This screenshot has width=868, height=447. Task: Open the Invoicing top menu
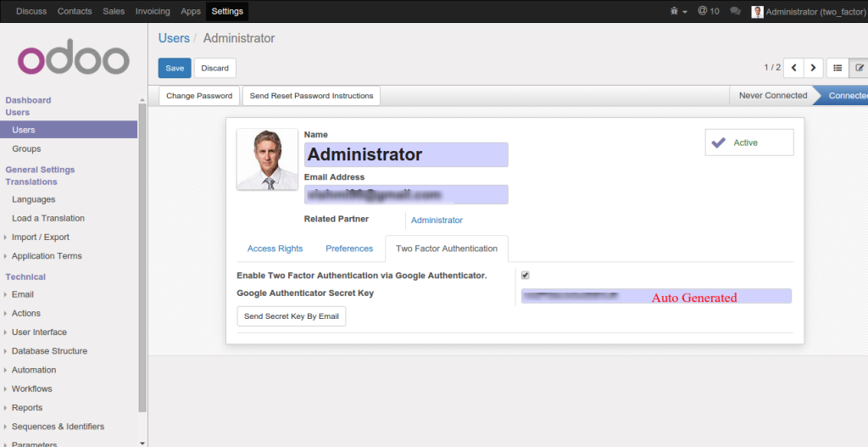(153, 11)
